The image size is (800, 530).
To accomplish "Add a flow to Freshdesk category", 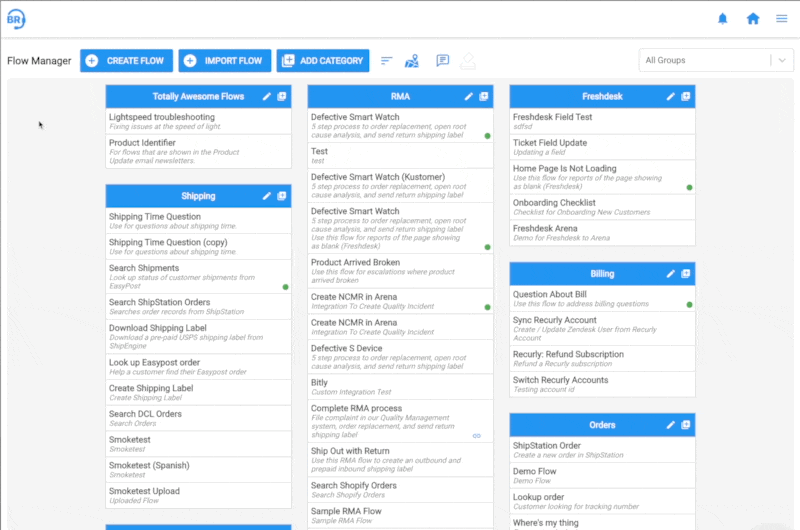I will [686, 96].
